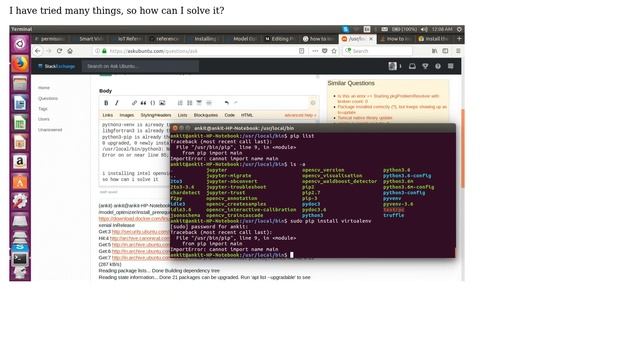
Task: Apply blockquote using the quote icon
Action: point(143,103)
